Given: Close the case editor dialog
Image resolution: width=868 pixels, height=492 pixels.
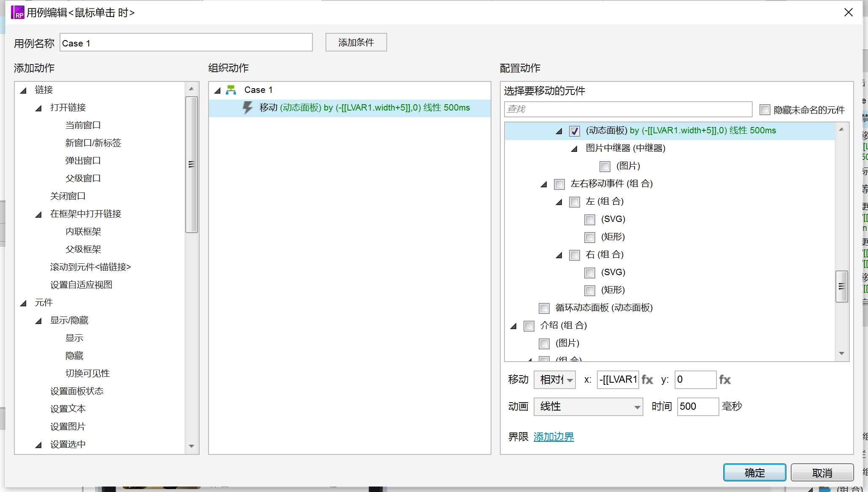Looking at the screenshot, I should (x=849, y=12).
